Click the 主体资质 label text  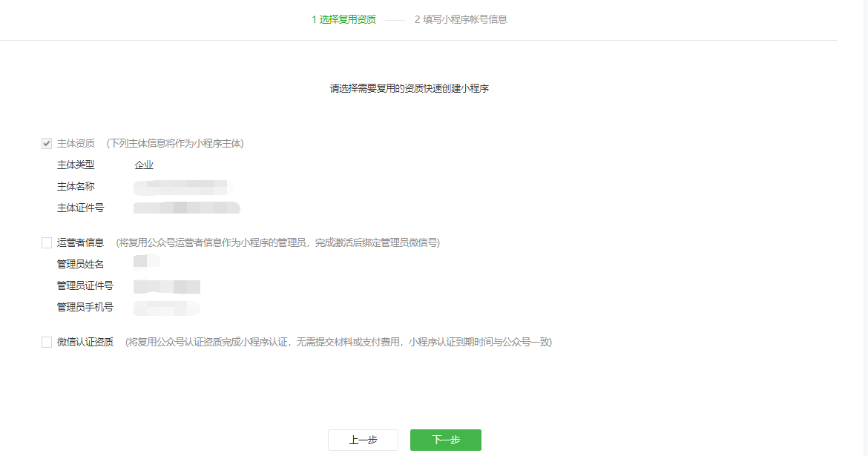click(76, 143)
